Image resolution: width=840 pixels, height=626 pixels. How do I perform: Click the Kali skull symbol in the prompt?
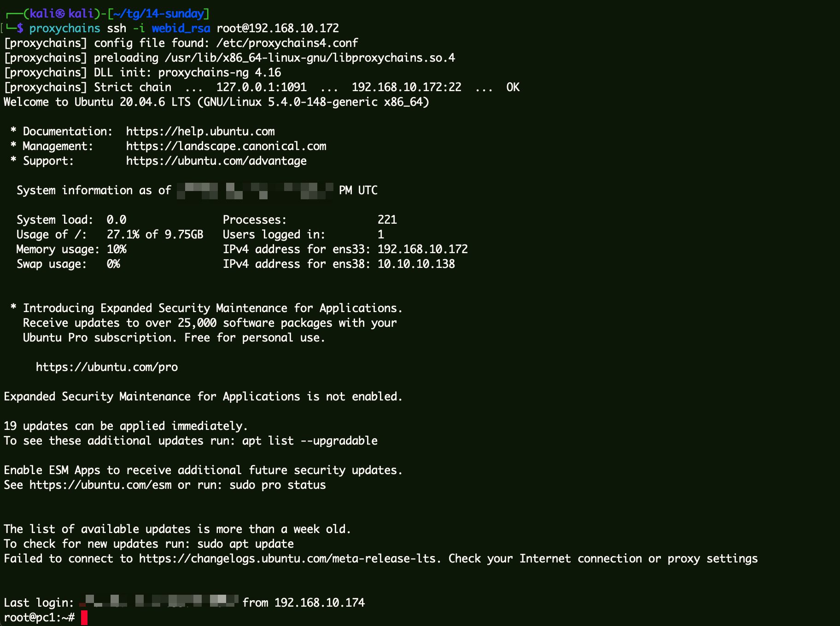point(60,14)
